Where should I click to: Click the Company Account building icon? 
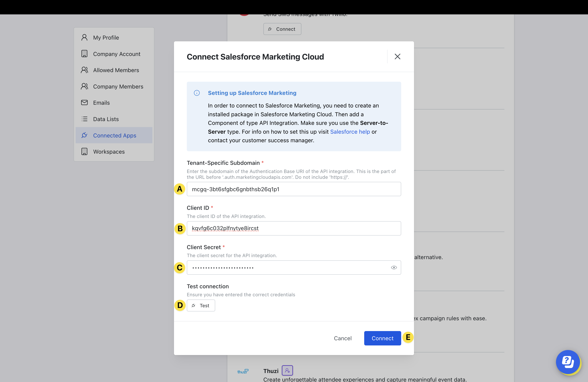(x=84, y=54)
